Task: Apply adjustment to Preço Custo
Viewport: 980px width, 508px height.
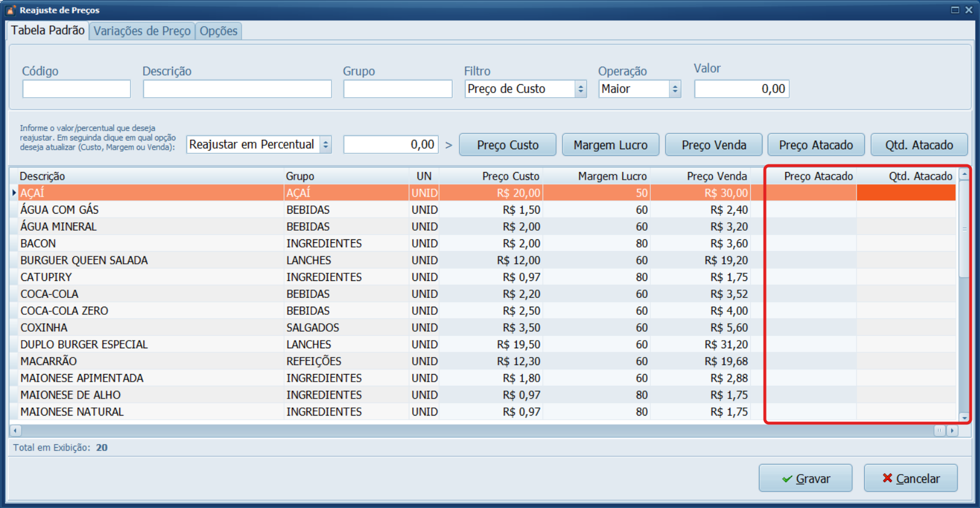Action: coord(508,145)
